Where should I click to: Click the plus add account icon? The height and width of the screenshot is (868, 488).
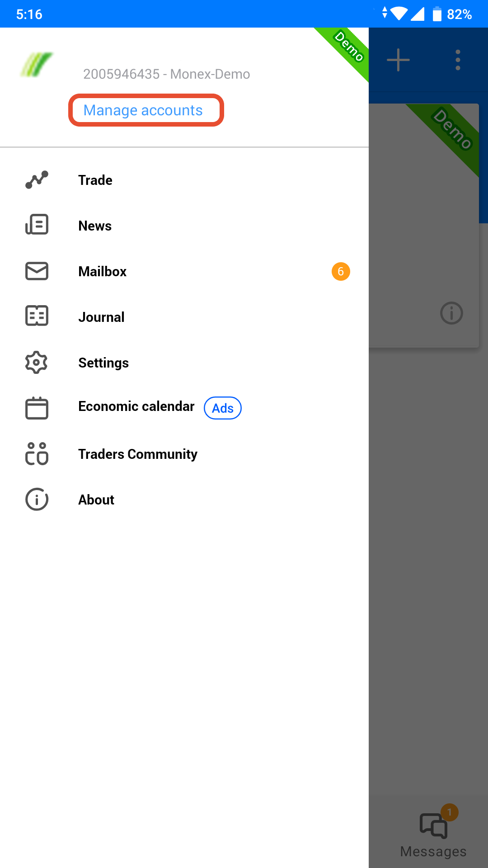tap(398, 60)
